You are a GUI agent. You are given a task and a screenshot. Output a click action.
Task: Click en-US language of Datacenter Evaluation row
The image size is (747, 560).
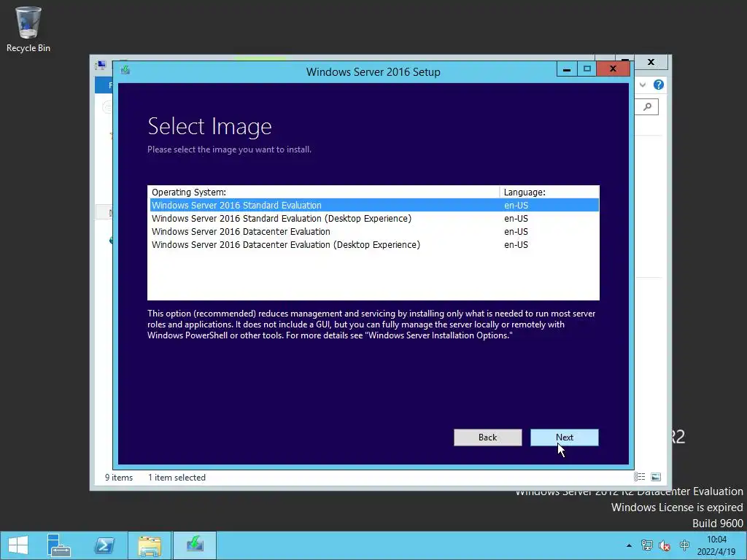tap(516, 232)
